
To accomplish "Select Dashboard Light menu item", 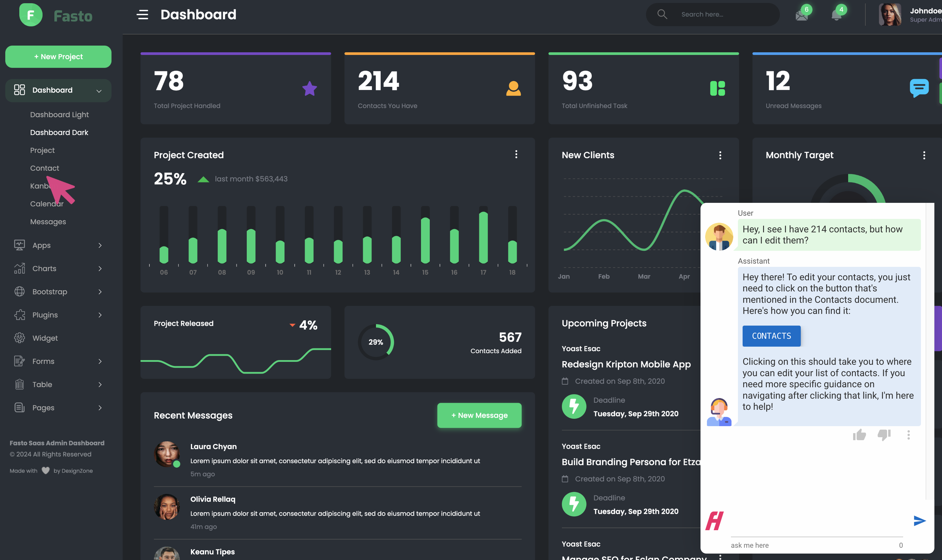I will tap(59, 115).
